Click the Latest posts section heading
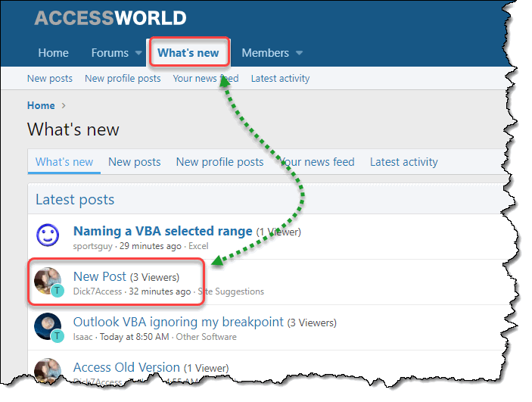This screenshot has width=532, height=402. pos(75,200)
